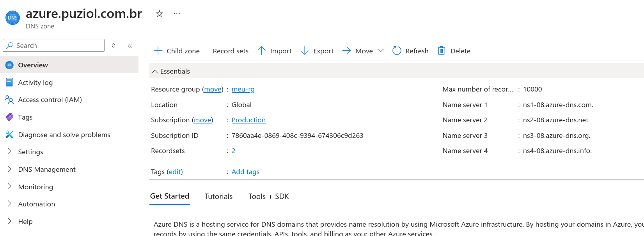The width and height of the screenshot is (644, 236).
Task: Collapse the sidebar with double chevron icon
Action: (130, 46)
